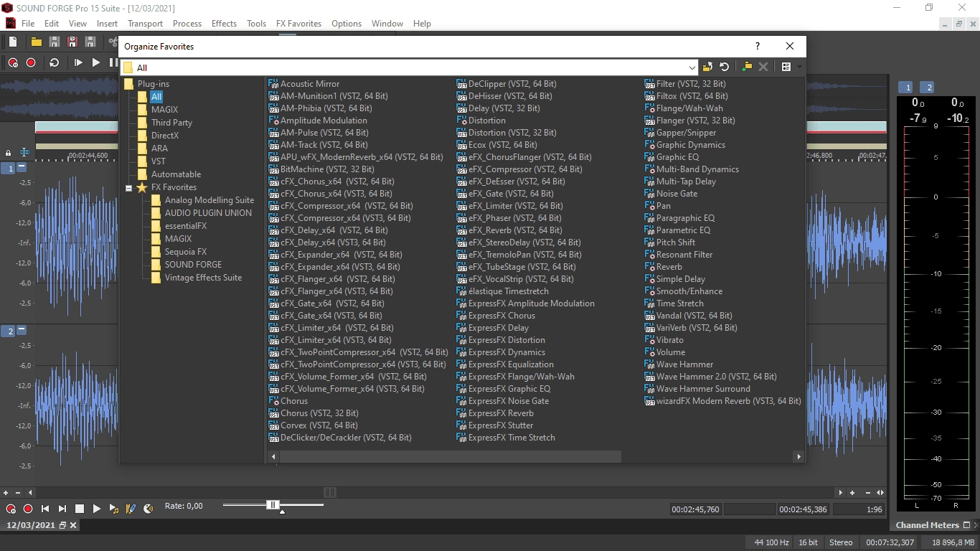Viewport: 980px width, 551px height.
Task: Minimize track 2 with its minus button
Action: click(x=22, y=330)
